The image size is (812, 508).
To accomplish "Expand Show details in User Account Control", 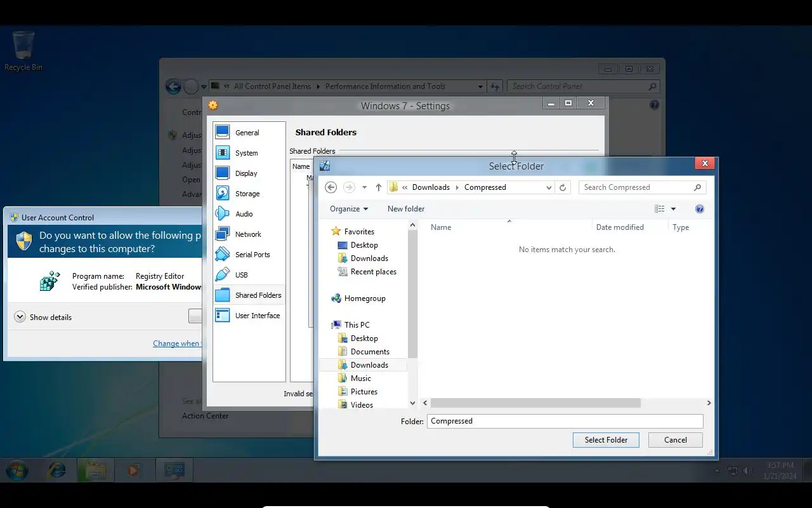I will 43,317.
